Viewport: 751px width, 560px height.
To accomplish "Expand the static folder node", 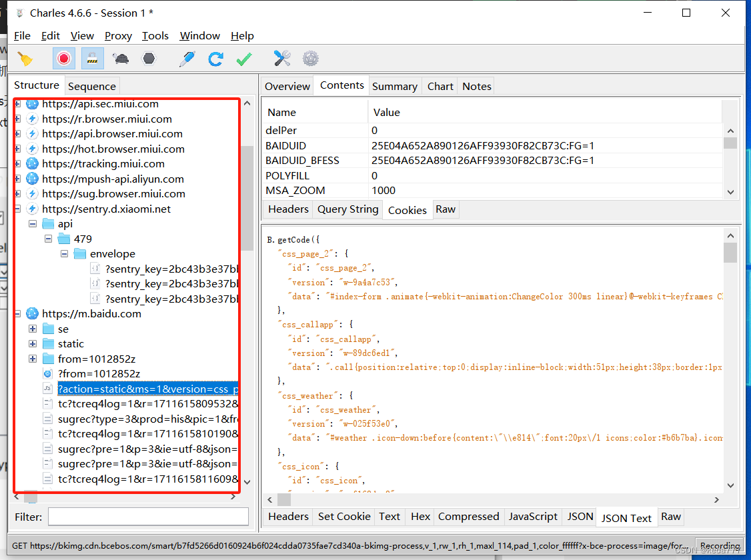I will [33, 343].
